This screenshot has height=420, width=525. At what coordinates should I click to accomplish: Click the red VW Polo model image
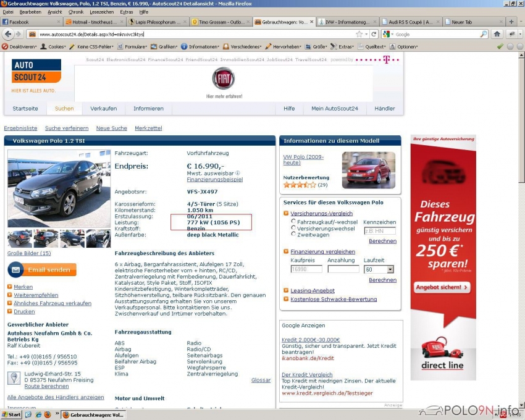369,170
